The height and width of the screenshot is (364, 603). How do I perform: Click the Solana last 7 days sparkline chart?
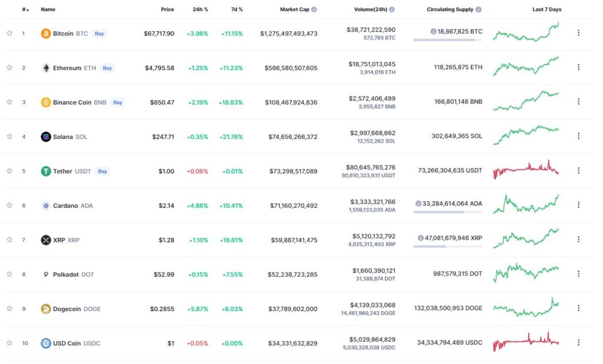(x=526, y=135)
